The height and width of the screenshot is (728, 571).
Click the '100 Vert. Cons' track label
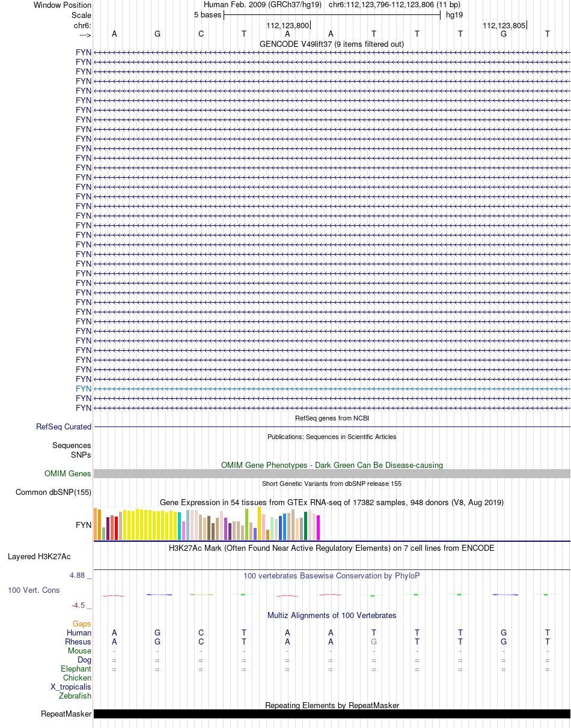coord(34,590)
